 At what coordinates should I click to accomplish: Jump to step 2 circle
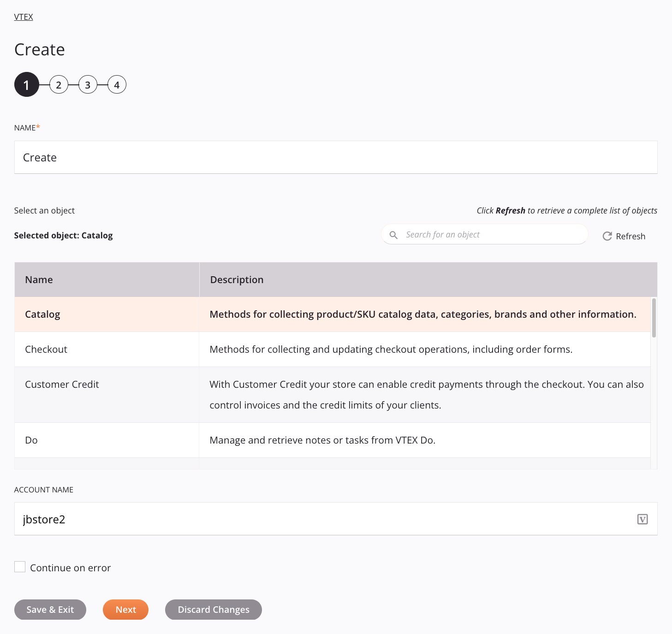pos(59,85)
